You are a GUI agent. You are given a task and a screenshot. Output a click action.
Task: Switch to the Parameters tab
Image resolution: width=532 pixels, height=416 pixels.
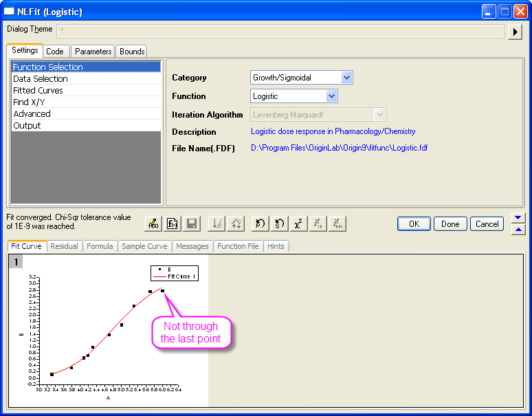click(93, 52)
